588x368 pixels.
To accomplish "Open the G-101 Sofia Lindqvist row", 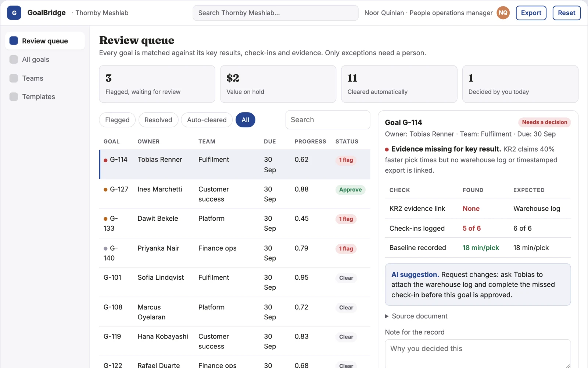I will click(234, 282).
